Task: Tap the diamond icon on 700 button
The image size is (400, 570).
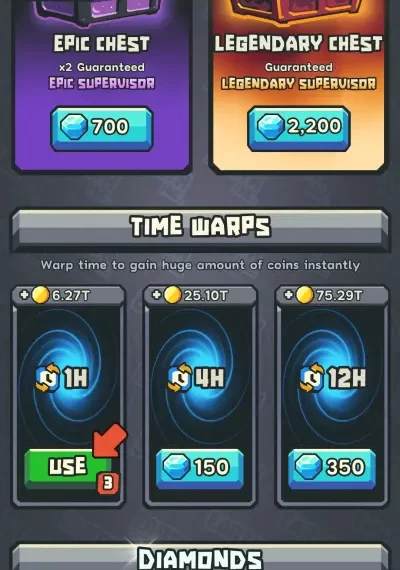Action: (74, 126)
